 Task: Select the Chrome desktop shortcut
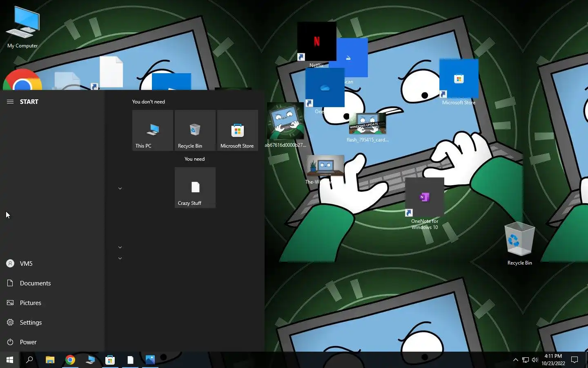tap(22, 80)
